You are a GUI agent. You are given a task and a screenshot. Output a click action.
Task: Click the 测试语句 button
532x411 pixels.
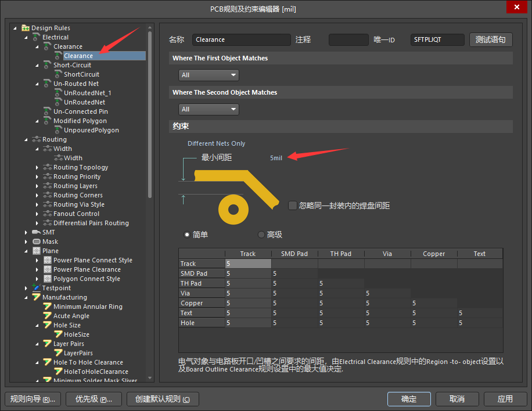coord(491,39)
